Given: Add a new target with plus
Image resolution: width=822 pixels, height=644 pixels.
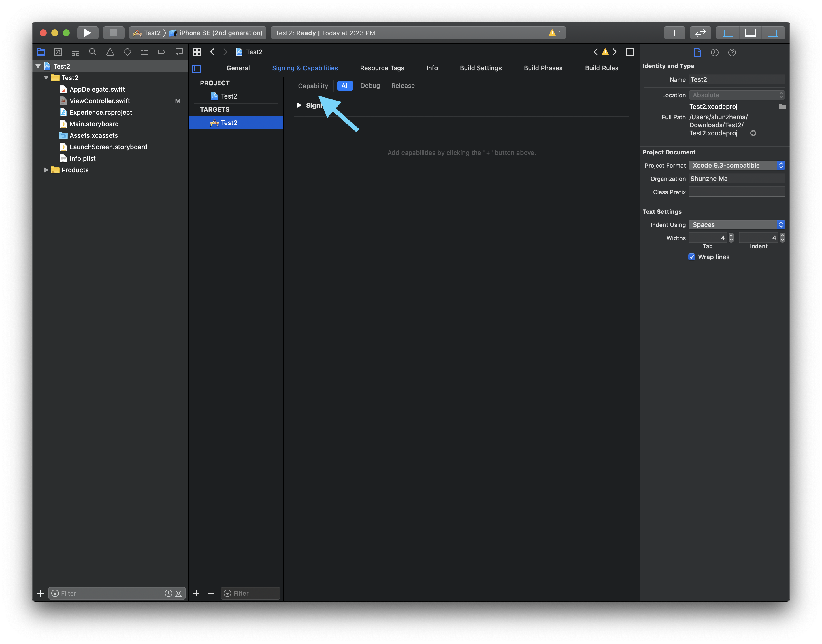Looking at the screenshot, I should tap(196, 594).
